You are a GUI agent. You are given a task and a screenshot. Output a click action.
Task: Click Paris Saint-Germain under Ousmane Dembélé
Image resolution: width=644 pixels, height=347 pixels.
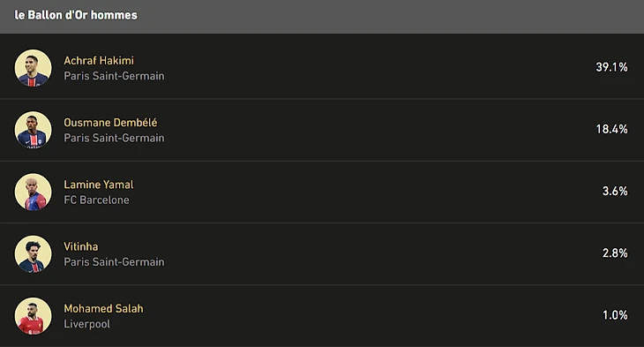pyautogui.click(x=114, y=138)
